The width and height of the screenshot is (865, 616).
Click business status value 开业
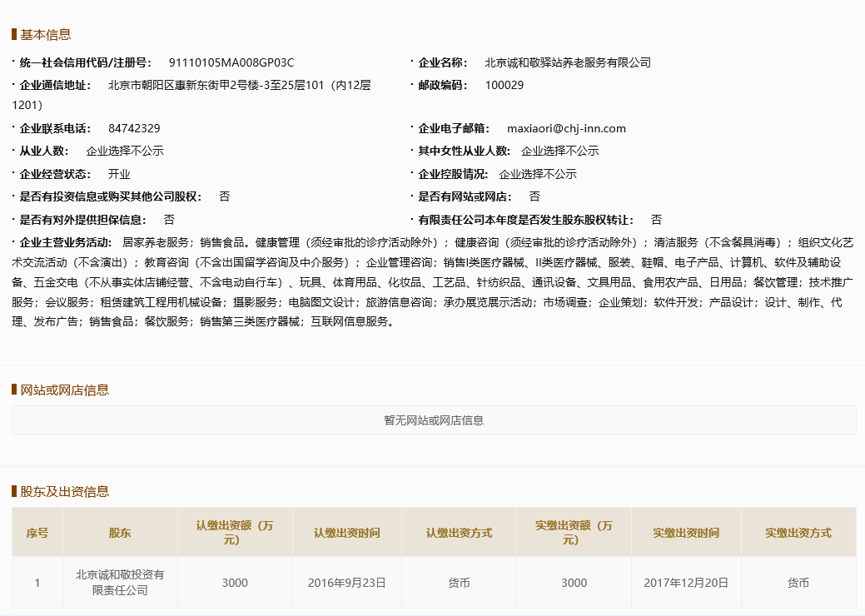[x=119, y=174]
